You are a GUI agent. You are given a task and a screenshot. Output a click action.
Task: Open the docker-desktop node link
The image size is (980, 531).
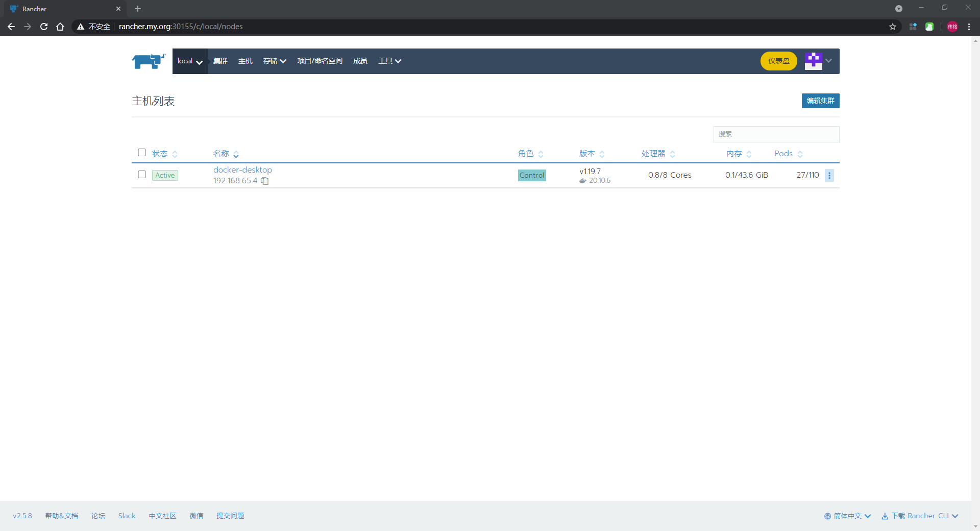click(x=242, y=170)
